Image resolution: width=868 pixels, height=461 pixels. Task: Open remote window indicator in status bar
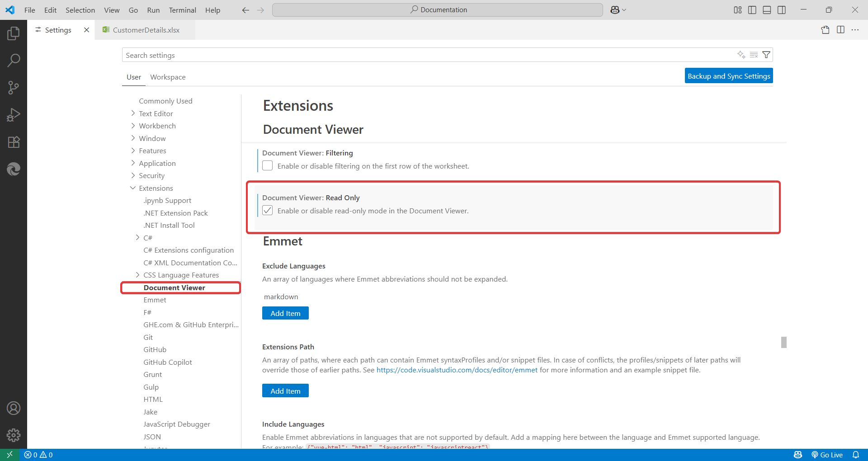click(9, 455)
